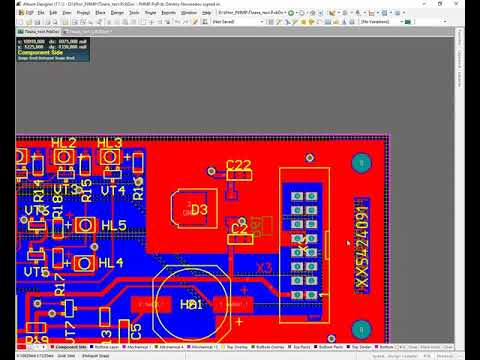Click the Save toolbar icon

pyautogui.click(x=37, y=22)
